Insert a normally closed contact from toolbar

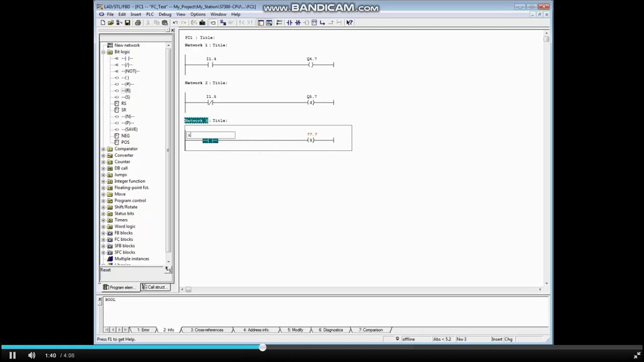click(x=297, y=23)
